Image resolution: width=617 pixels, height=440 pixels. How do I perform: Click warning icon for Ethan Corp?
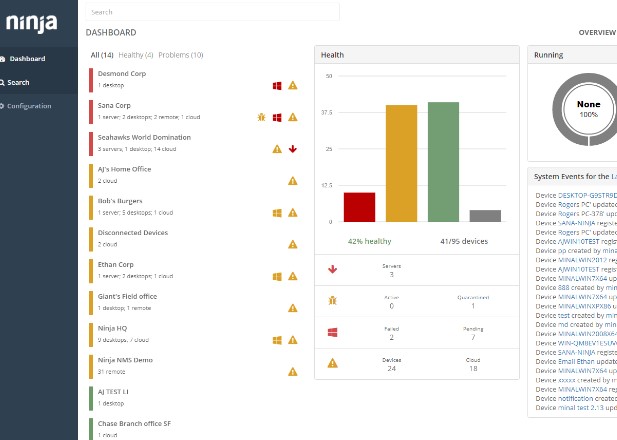click(292, 276)
